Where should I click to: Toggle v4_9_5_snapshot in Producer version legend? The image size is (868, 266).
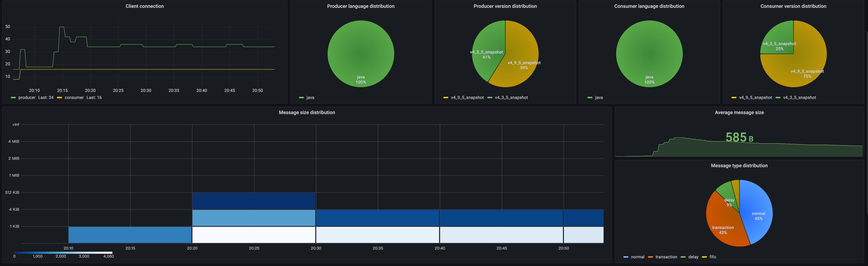(468, 98)
